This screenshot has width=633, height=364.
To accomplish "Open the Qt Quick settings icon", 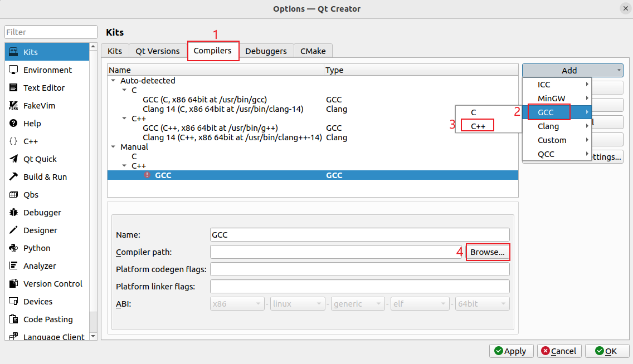I will click(13, 159).
